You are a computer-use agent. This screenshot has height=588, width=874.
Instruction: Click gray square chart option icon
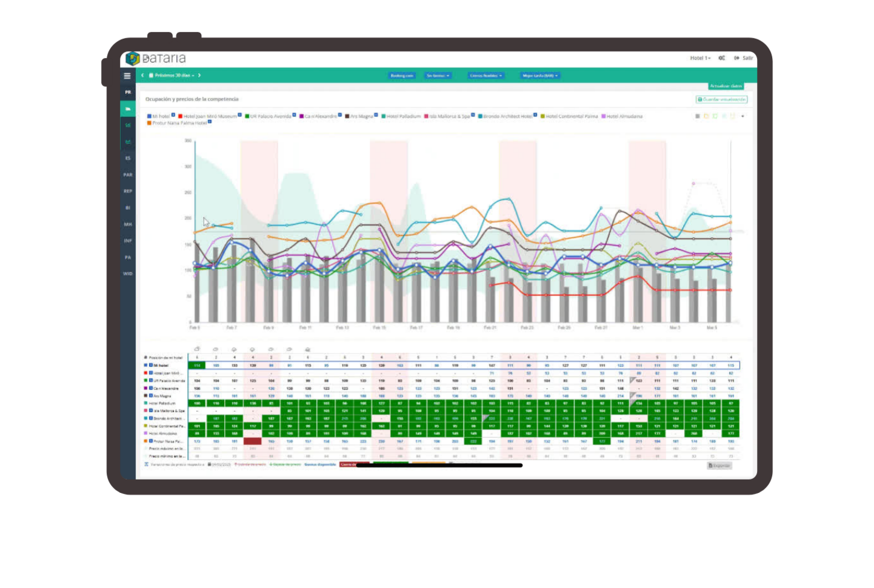click(x=698, y=116)
